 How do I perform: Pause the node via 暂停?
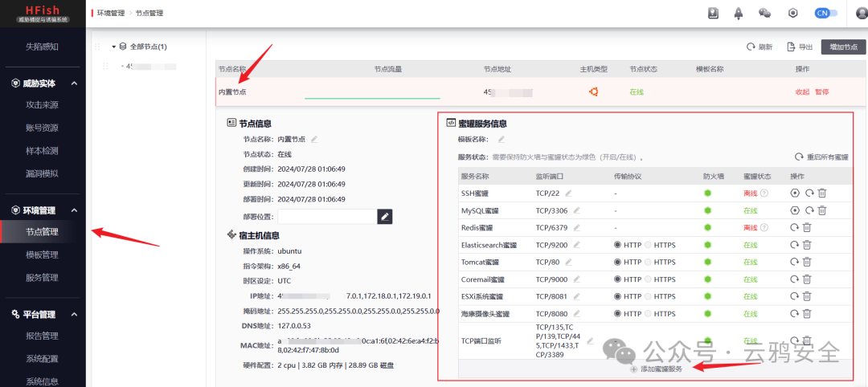tap(822, 92)
